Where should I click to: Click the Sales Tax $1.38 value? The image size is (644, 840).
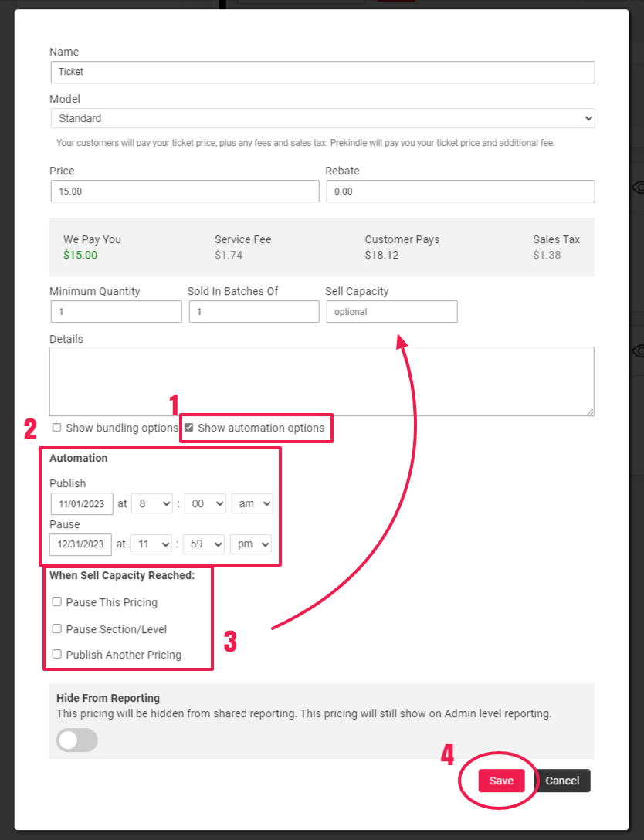[547, 255]
